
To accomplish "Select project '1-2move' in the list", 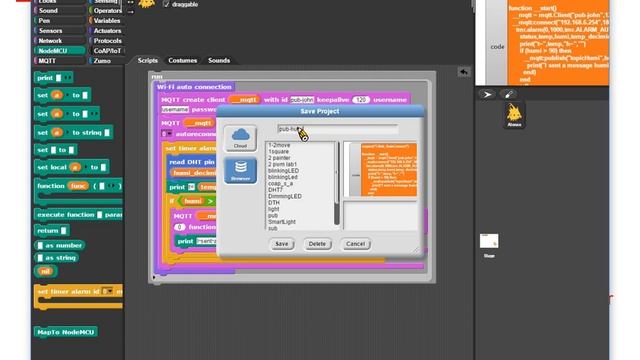I will [x=279, y=145].
